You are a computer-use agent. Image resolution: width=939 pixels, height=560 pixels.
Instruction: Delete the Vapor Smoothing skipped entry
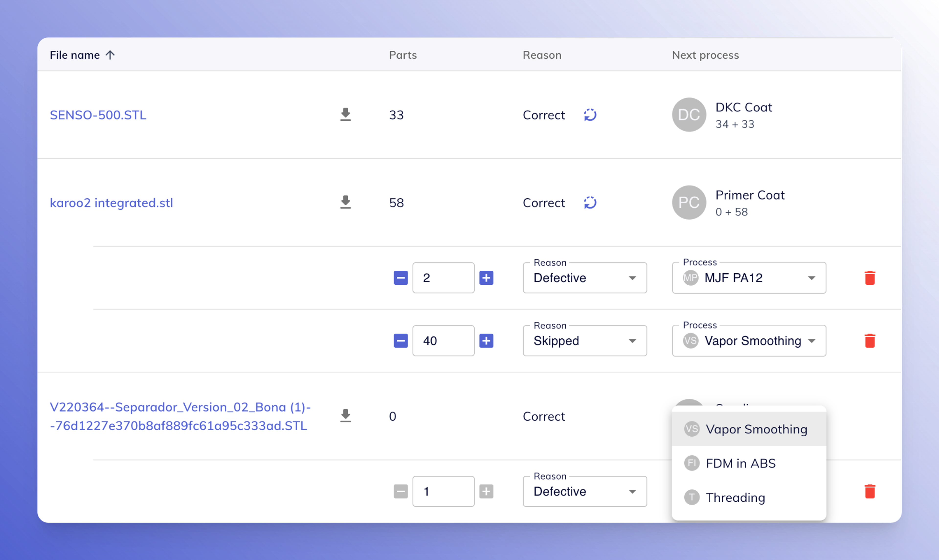pos(870,341)
